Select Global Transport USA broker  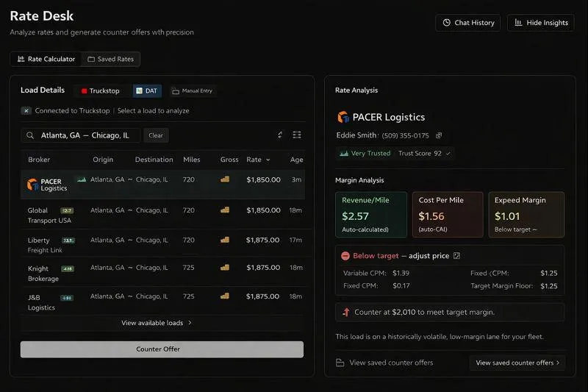click(49, 215)
